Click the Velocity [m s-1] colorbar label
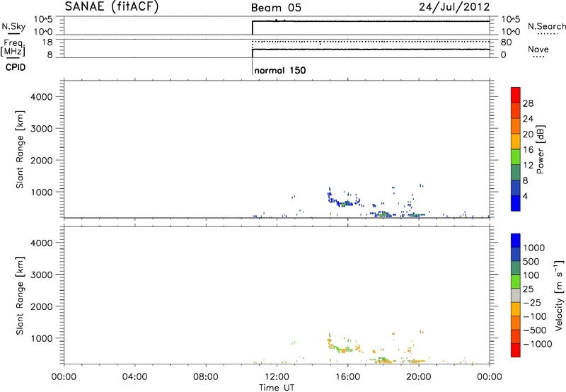The width and height of the screenshot is (566, 392). 559,295
